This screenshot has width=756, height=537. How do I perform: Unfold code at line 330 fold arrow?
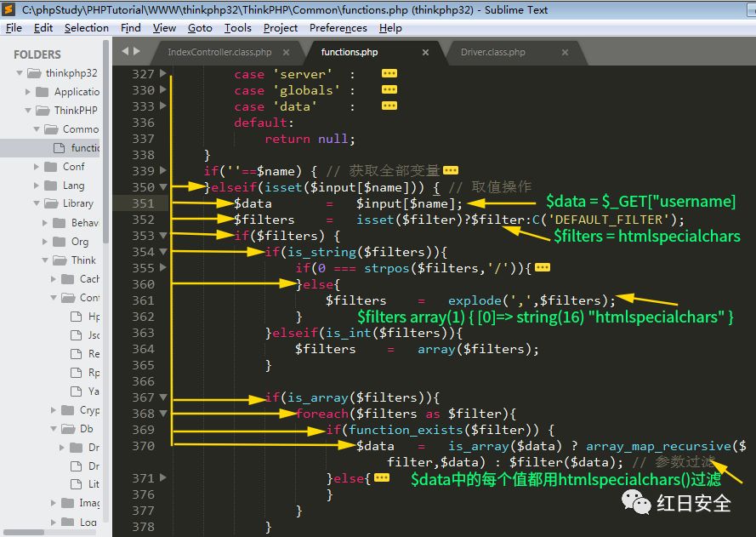163,89
